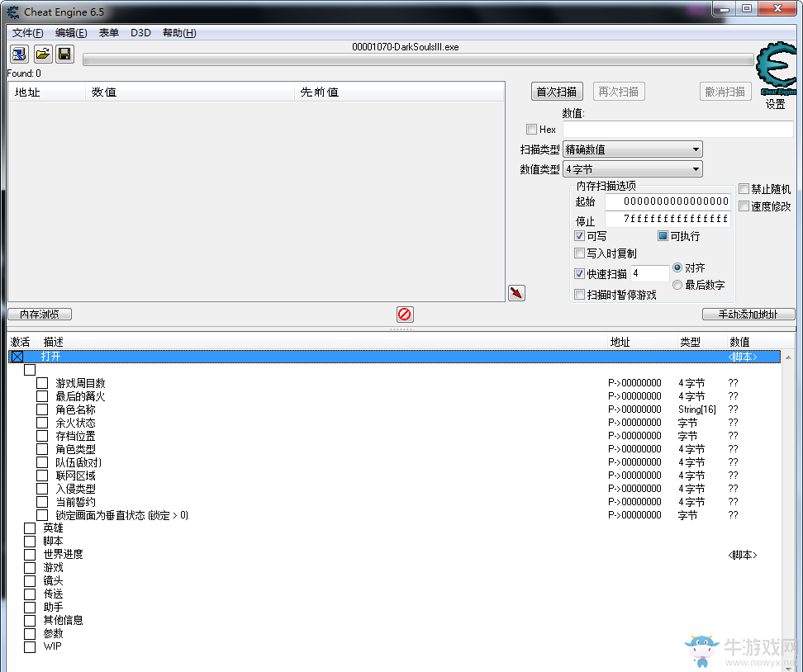The width and height of the screenshot is (803, 672).
Task: Expand the 镜头 group checkbox
Action: point(30,581)
